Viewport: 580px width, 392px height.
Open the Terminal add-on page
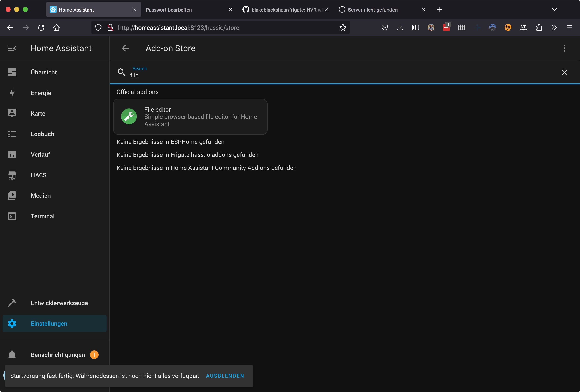(x=42, y=216)
